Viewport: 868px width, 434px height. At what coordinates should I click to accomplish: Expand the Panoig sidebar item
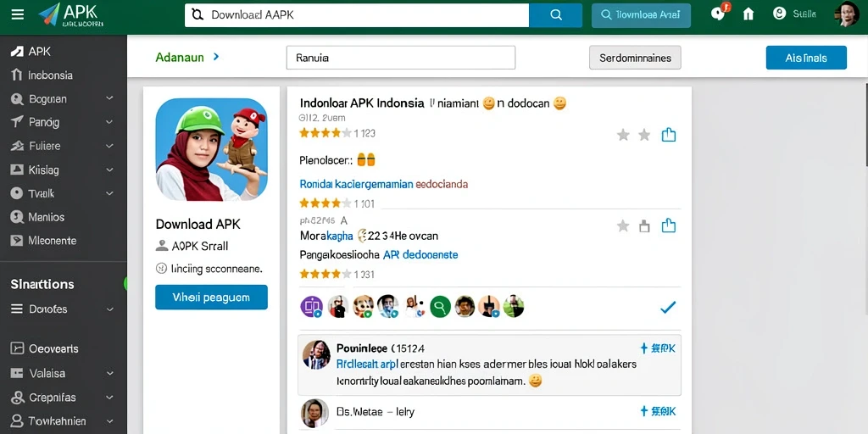tap(109, 122)
